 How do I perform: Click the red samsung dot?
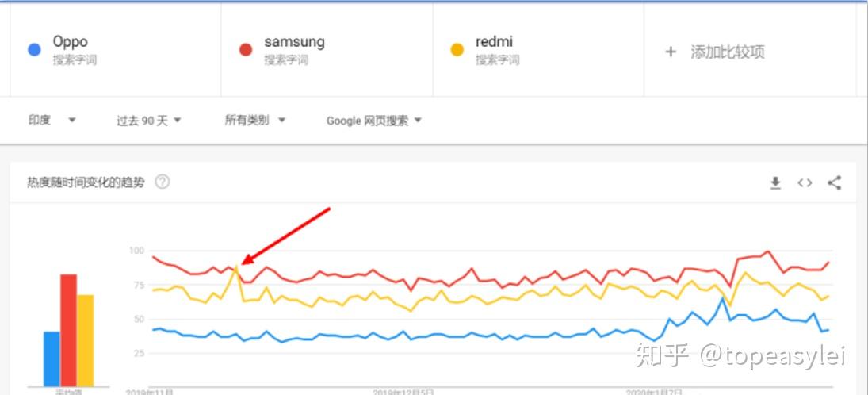[246, 50]
